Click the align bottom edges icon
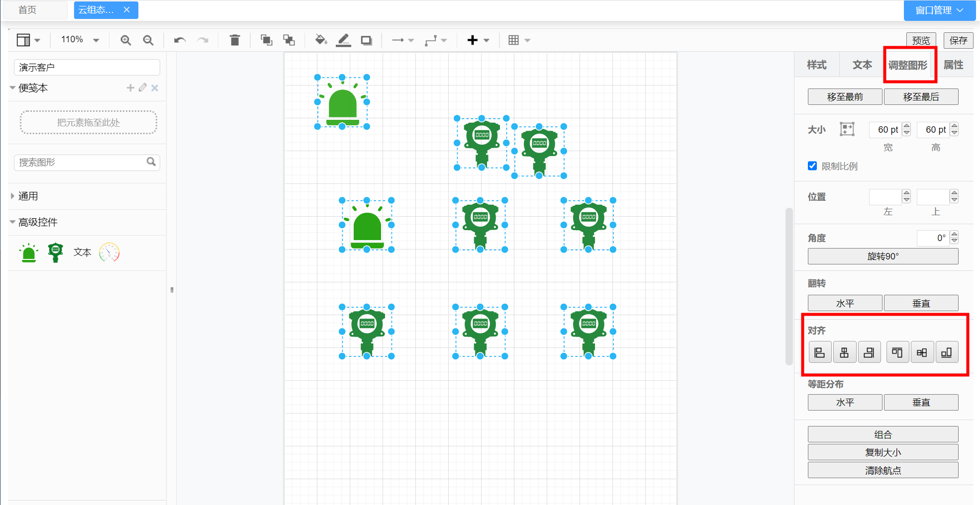Image resolution: width=980 pixels, height=505 pixels. pos(946,353)
